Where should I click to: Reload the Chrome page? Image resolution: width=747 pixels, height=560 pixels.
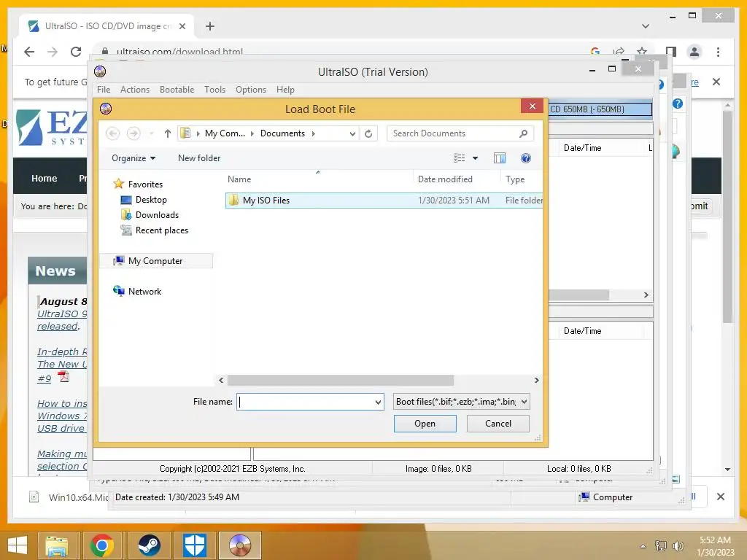click(76, 52)
